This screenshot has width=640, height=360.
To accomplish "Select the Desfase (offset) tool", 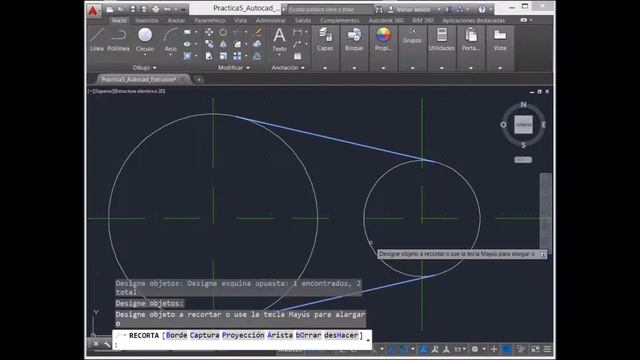I will click(257, 56).
